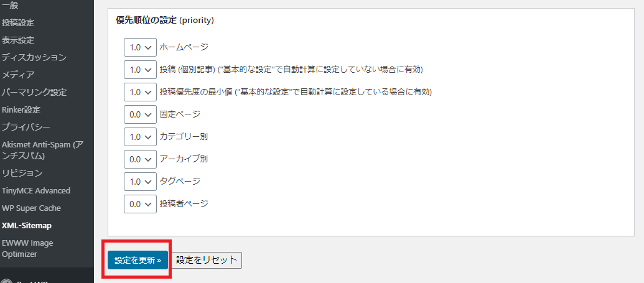Open プライバシー settings page

click(x=26, y=128)
